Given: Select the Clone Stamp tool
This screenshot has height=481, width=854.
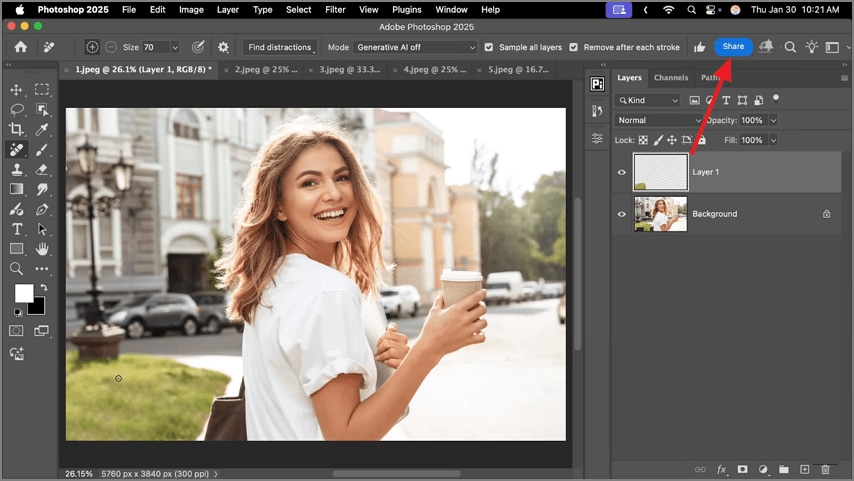Looking at the screenshot, I should coord(16,169).
